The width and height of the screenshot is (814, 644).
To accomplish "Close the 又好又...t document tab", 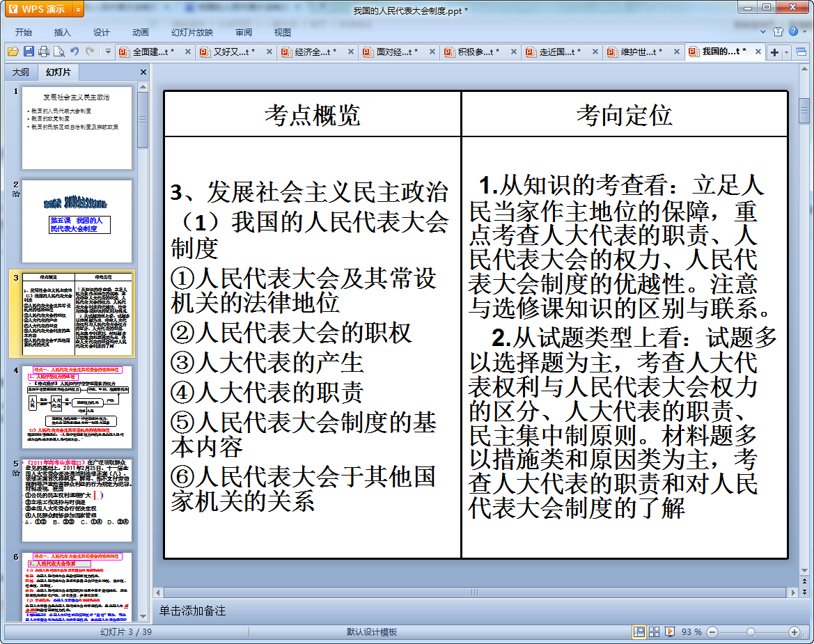I will [269, 52].
